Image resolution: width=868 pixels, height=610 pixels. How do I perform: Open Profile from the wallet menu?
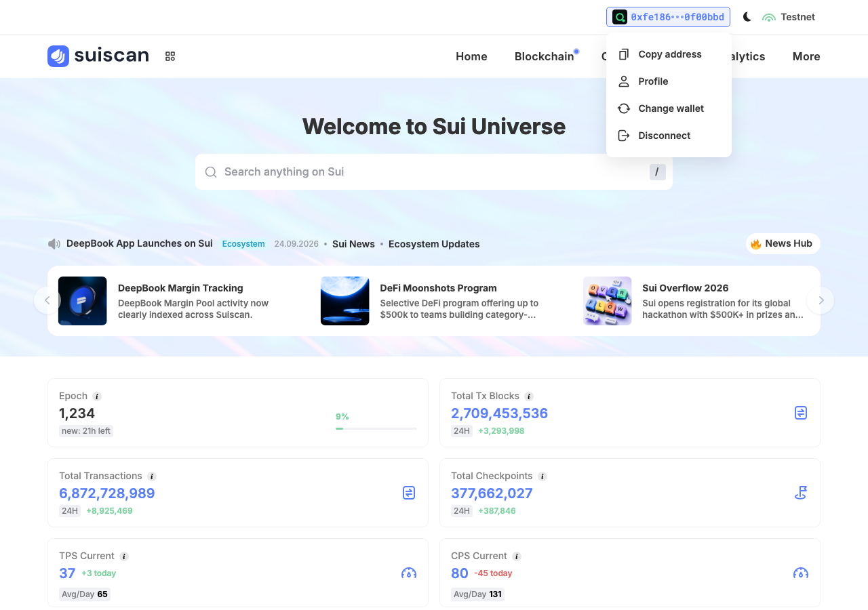669,81
